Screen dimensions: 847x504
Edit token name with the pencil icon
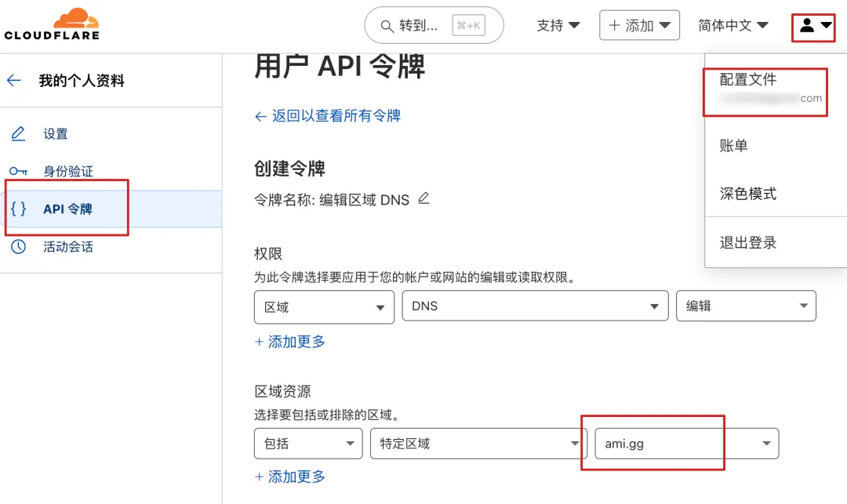pyautogui.click(x=424, y=198)
